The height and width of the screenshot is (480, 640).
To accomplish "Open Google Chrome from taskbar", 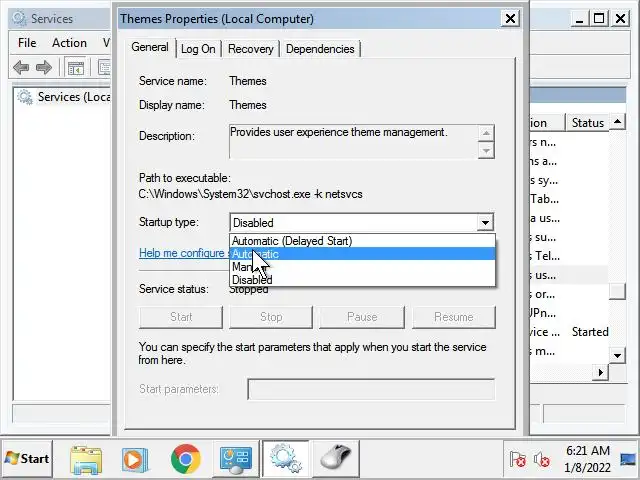I will point(186,459).
